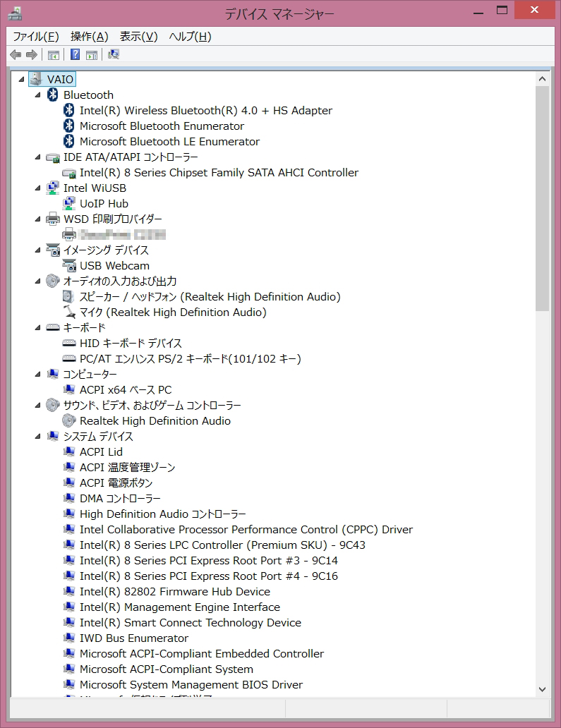The height and width of the screenshot is (728, 561).
Task: Open the 表示(V) menu
Action: 138,36
